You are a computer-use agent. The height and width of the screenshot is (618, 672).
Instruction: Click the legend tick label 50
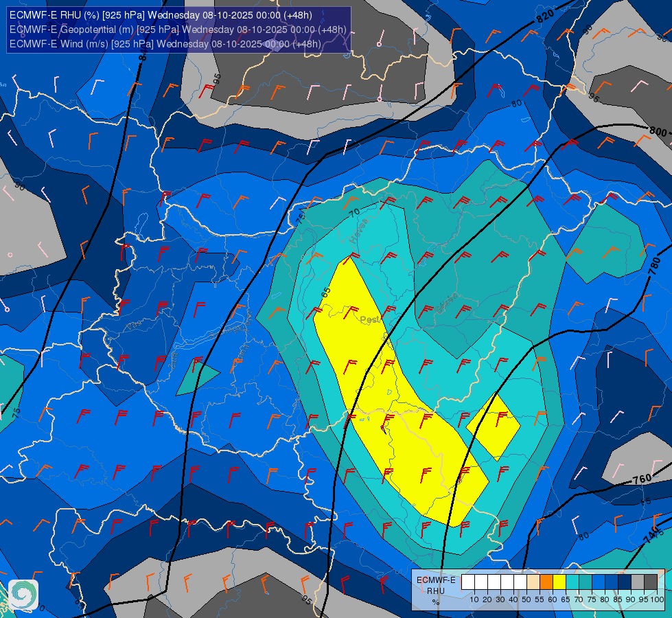click(x=526, y=599)
